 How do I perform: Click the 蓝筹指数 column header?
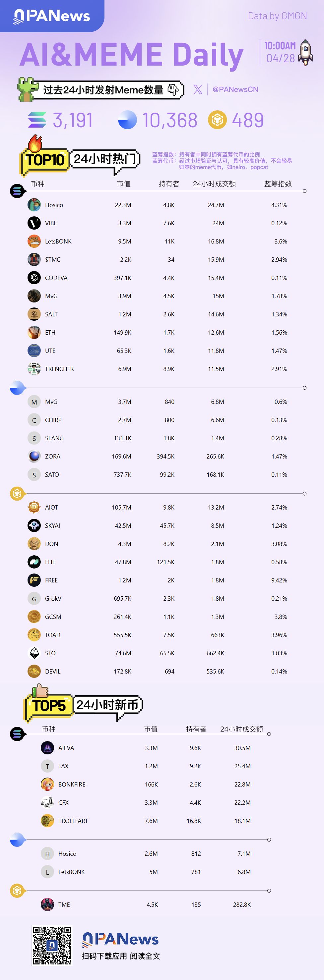coord(278,184)
